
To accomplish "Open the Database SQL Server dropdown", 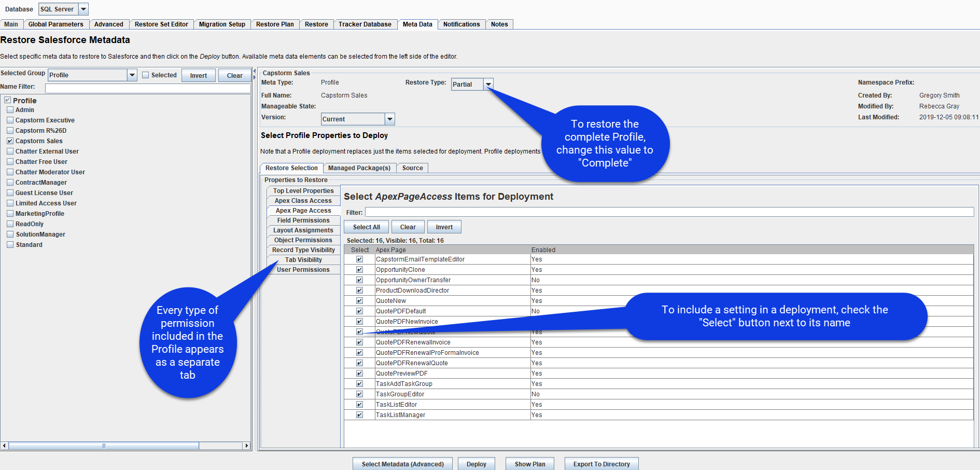I will point(83,9).
